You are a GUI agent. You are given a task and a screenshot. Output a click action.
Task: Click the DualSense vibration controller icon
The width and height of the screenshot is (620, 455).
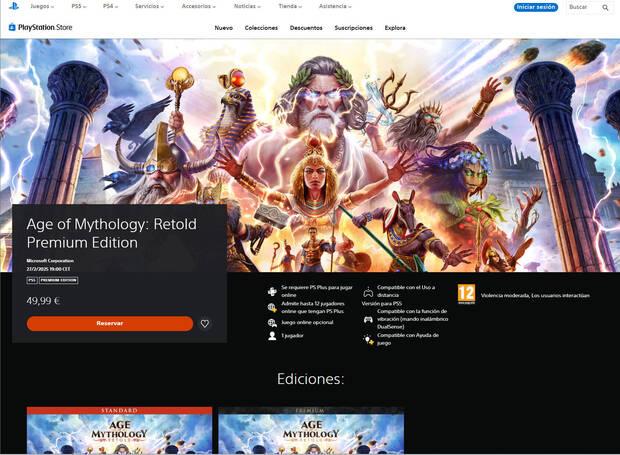coord(368,319)
